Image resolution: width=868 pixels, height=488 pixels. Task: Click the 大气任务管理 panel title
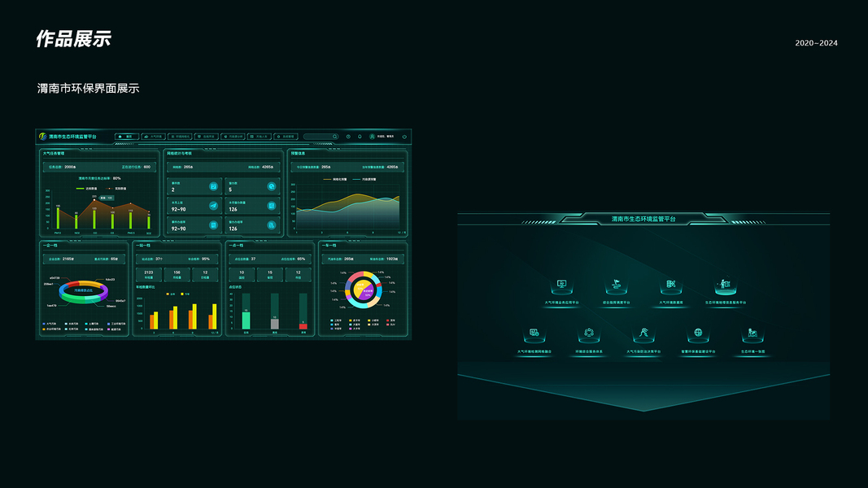click(54, 153)
